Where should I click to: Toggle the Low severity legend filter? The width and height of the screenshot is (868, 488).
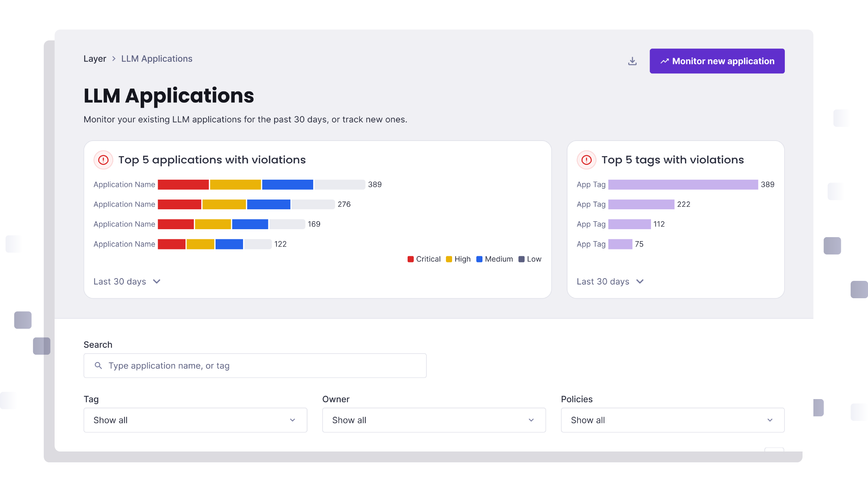click(x=522, y=259)
